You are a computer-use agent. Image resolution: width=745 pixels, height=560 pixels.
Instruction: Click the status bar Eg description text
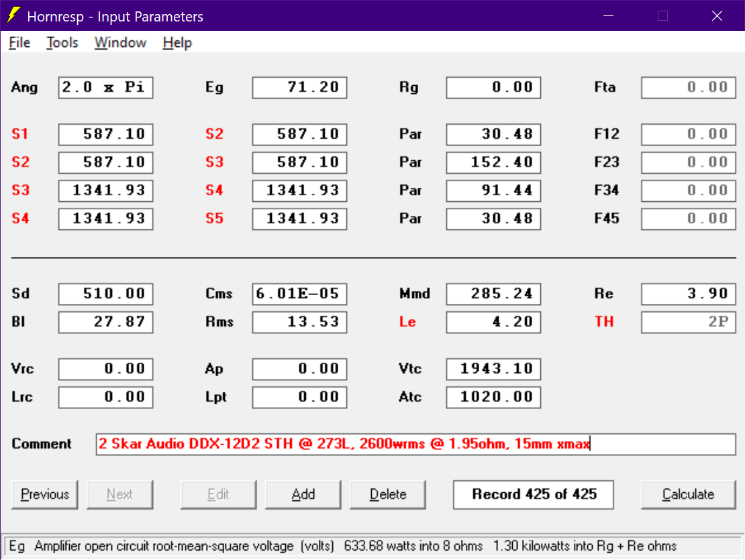click(342, 546)
